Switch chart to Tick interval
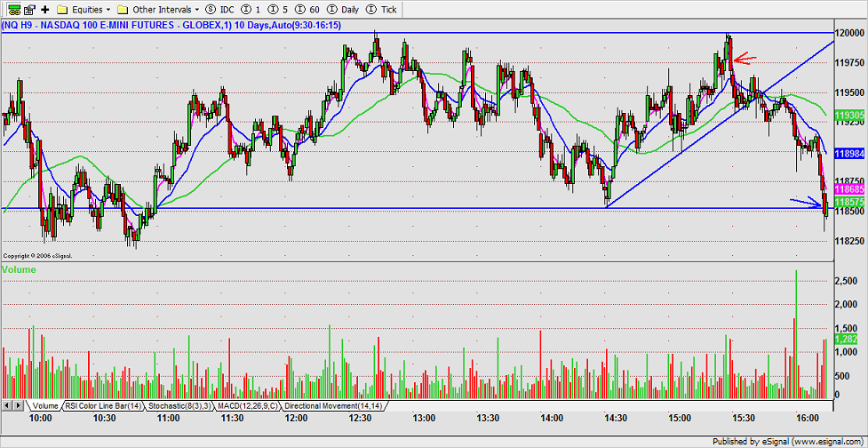868x448 pixels. coord(381,10)
